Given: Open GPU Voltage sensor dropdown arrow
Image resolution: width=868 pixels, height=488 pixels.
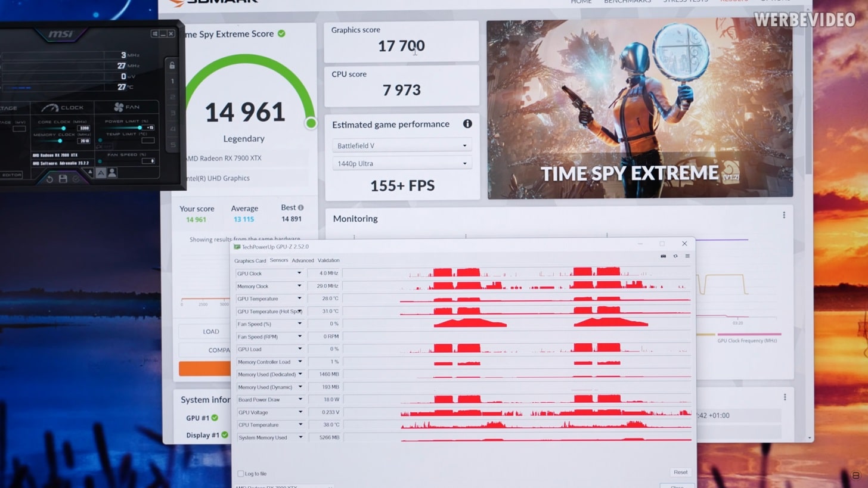Looking at the screenshot, I should (x=299, y=412).
